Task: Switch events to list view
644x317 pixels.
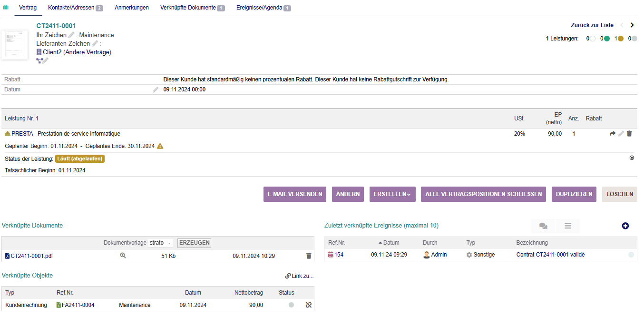Action: (567, 226)
